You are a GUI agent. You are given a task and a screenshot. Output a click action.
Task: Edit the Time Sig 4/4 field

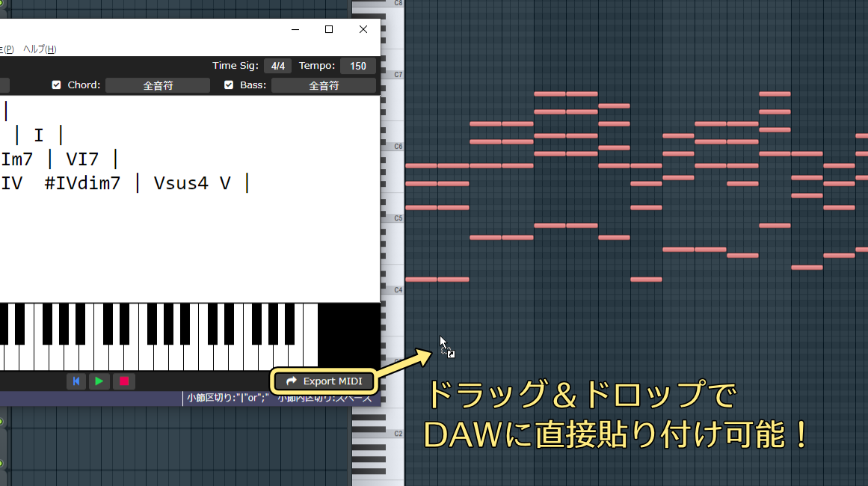(277, 66)
